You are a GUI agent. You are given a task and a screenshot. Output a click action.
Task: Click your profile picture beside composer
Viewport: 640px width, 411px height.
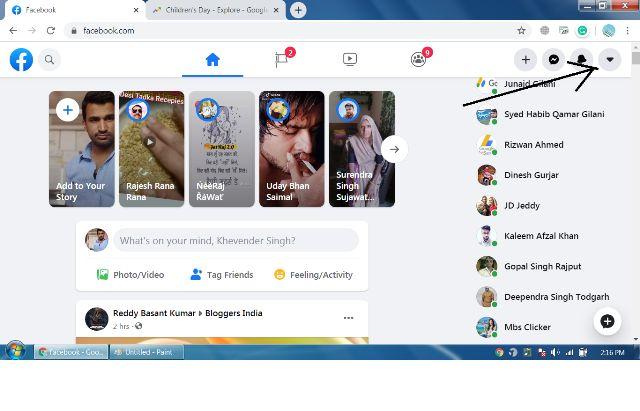[97, 240]
